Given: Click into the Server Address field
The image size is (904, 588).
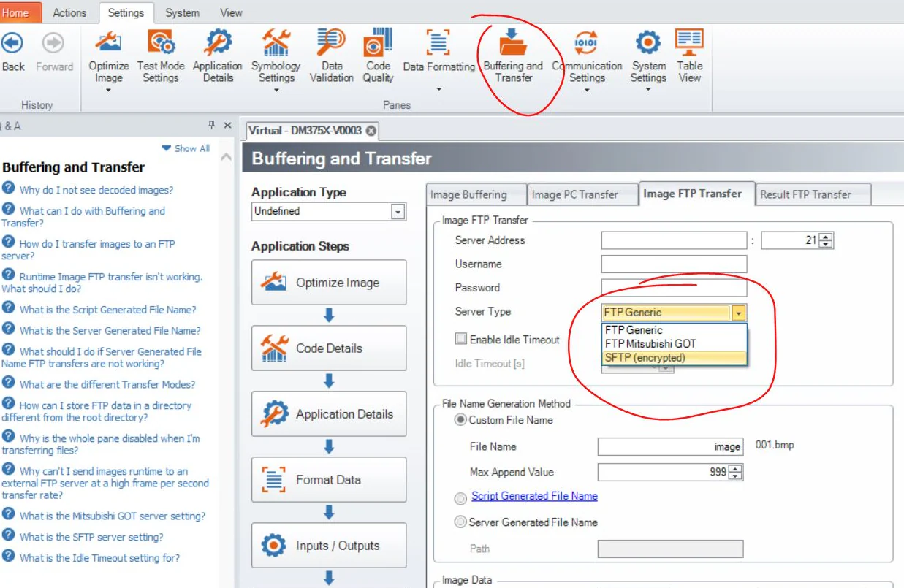Looking at the screenshot, I should coord(674,240).
